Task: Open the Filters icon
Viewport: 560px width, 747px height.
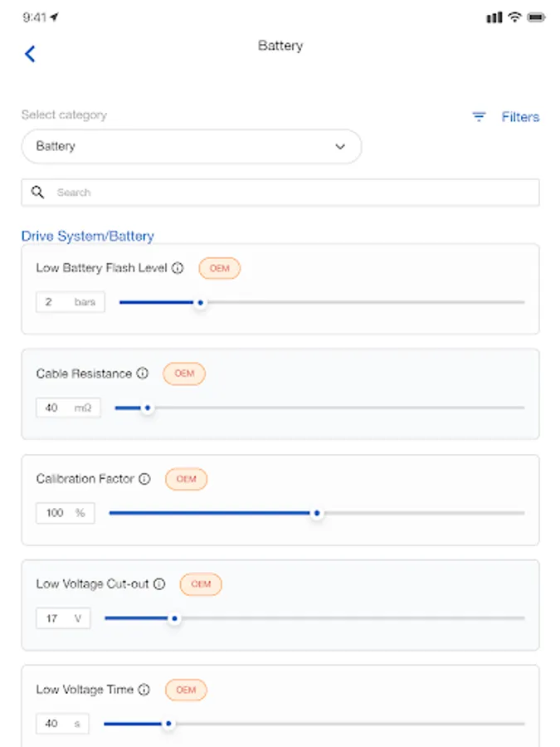Action: (x=479, y=117)
